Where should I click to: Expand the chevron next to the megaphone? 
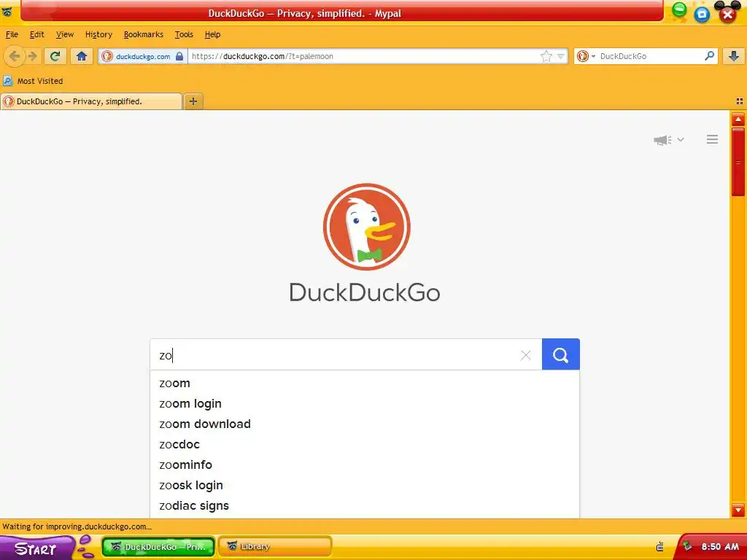pyautogui.click(x=681, y=139)
